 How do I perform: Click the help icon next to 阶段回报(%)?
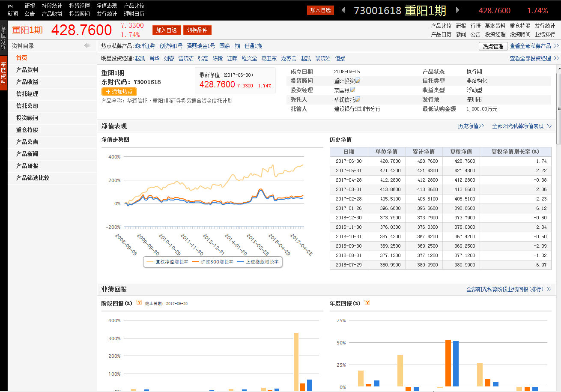(x=139, y=302)
